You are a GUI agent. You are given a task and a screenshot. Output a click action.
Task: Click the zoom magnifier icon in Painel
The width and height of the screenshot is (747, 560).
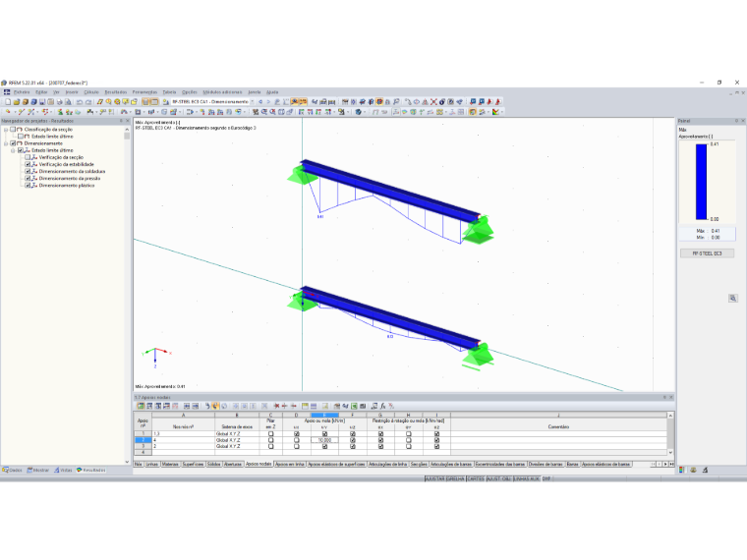pyautogui.click(x=732, y=299)
